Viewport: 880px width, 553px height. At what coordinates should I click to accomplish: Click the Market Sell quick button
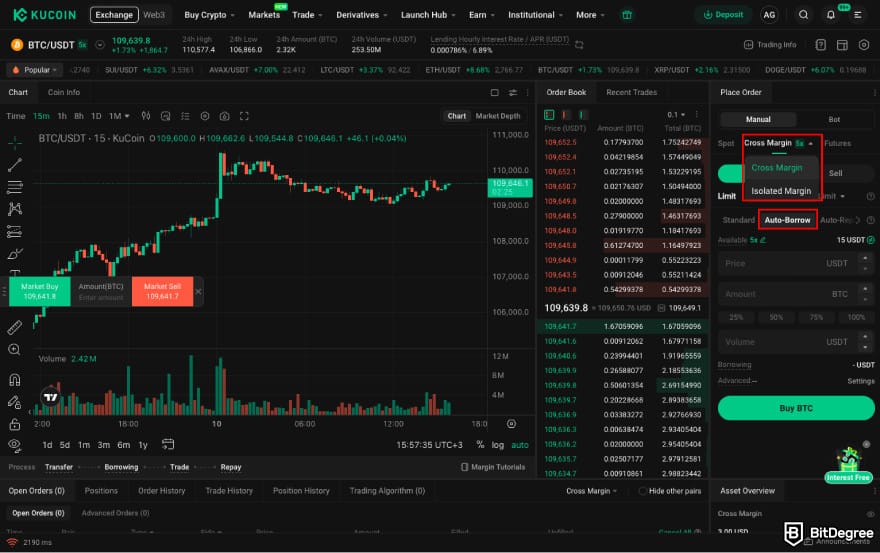coord(163,291)
